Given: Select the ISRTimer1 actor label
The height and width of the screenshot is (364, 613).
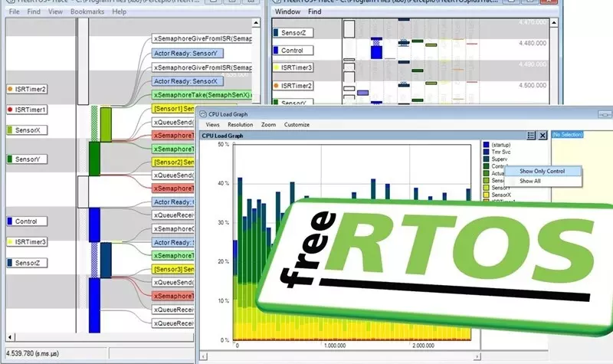Looking at the screenshot, I should click(x=27, y=110).
